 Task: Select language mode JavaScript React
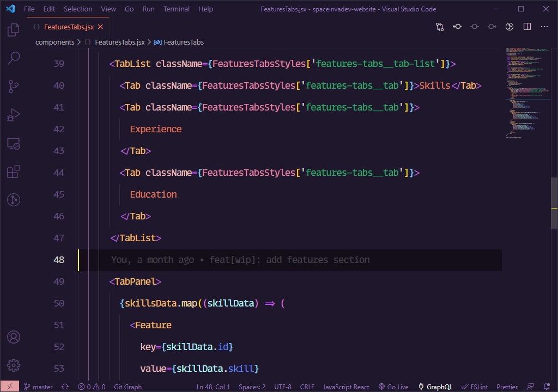pos(346,387)
